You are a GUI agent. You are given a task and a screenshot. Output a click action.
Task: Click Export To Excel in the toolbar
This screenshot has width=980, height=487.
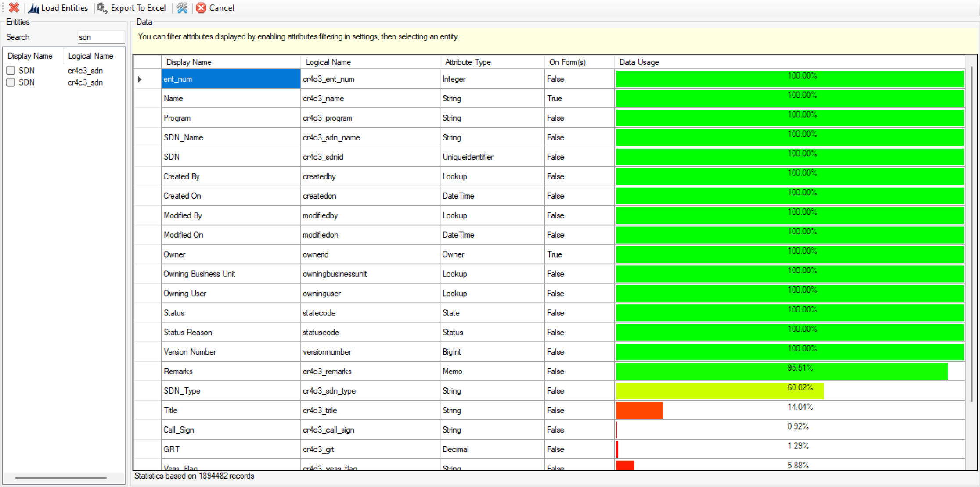tap(132, 8)
